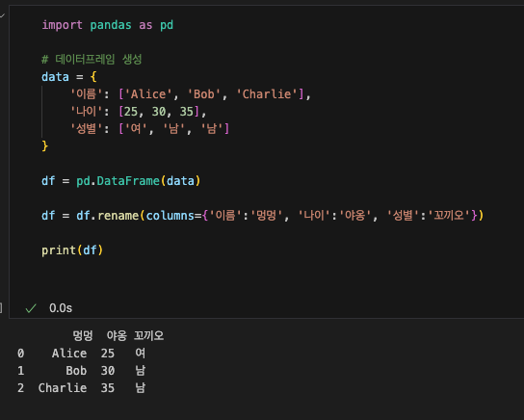The height and width of the screenshot is (420, 524).
Task: Click the '성별' line with '여', '남'
Action: coord(149,129)
